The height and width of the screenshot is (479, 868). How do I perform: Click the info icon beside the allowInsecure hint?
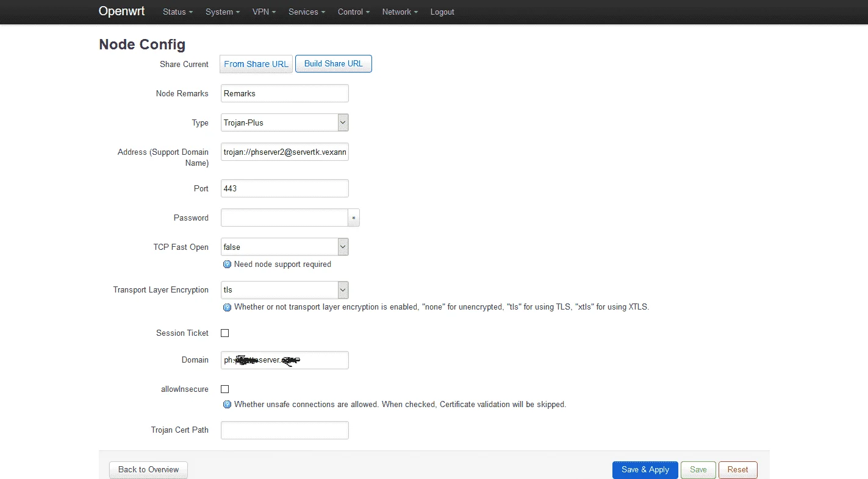click(x=228, y=405)
